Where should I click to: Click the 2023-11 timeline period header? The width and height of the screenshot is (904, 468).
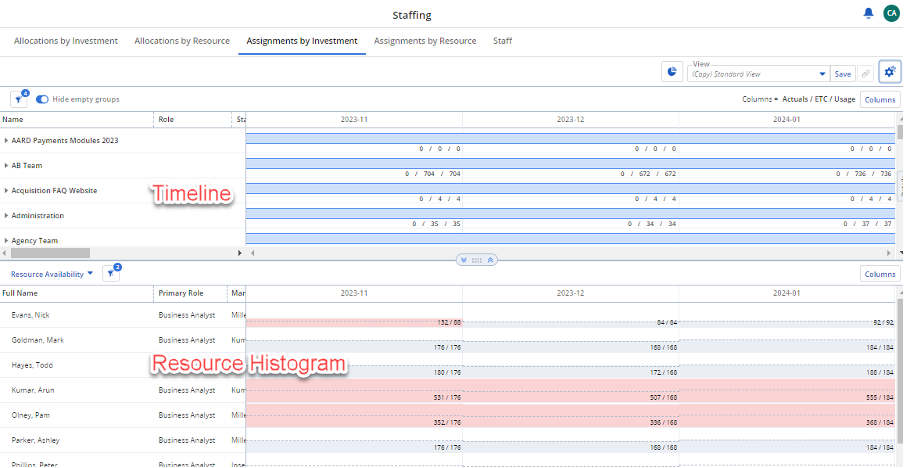click(354, 120)
